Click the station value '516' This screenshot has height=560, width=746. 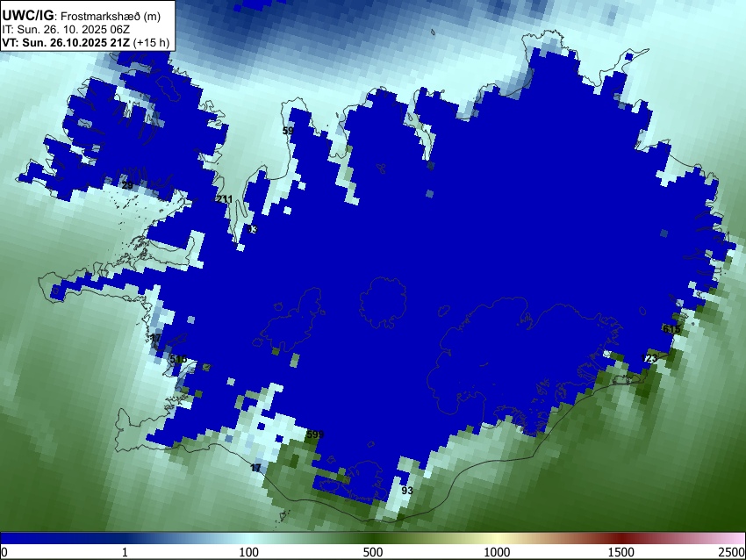pos(178,359)
